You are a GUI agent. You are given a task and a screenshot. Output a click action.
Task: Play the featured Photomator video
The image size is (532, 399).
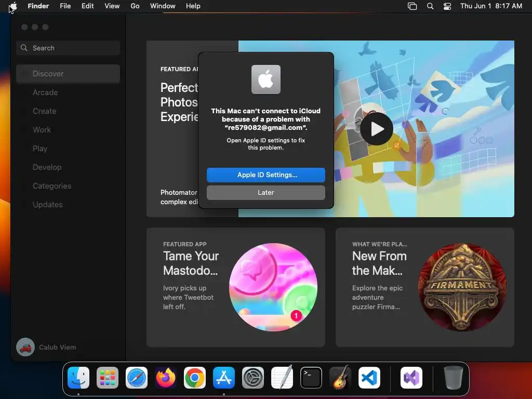pos(377,129)
